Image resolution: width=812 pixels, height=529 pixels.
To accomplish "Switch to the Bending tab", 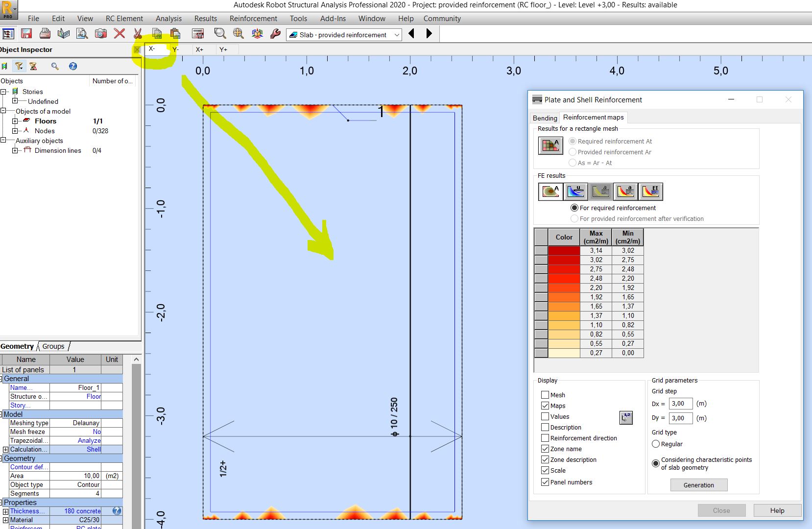I will (544, 118).
